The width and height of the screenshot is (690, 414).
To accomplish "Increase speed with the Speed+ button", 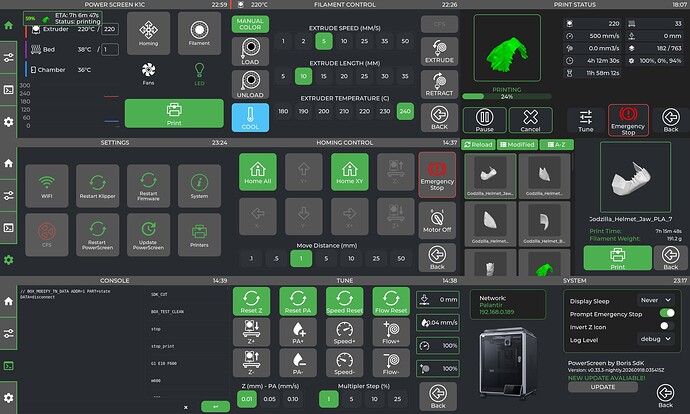I will pyautogui.click(x=345, y=332).
